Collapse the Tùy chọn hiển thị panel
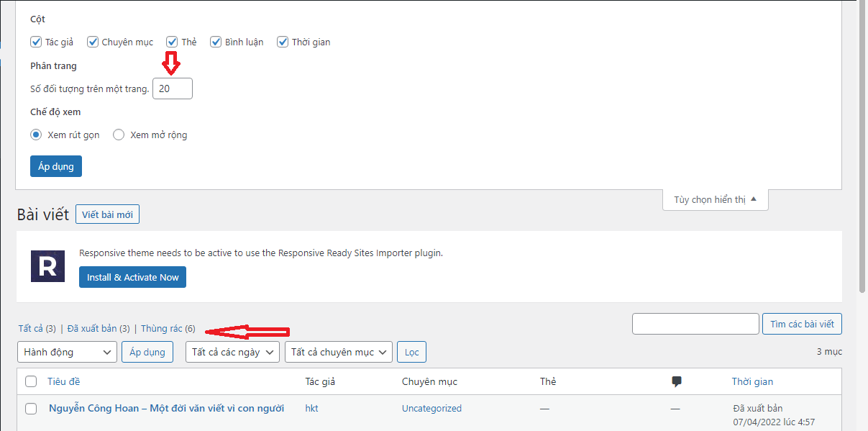The width and height of the screenshot is (868, 431). [715, 200]
